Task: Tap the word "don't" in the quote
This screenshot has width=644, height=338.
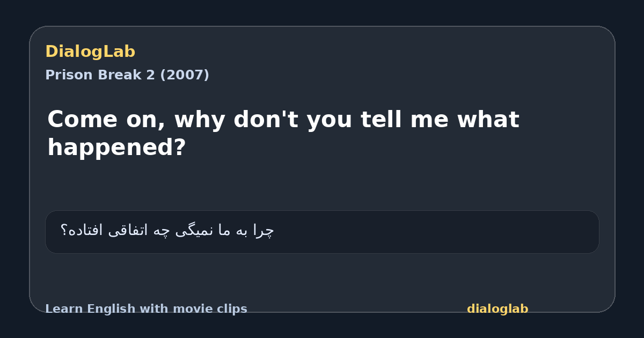Action: [x=266, y=120]
